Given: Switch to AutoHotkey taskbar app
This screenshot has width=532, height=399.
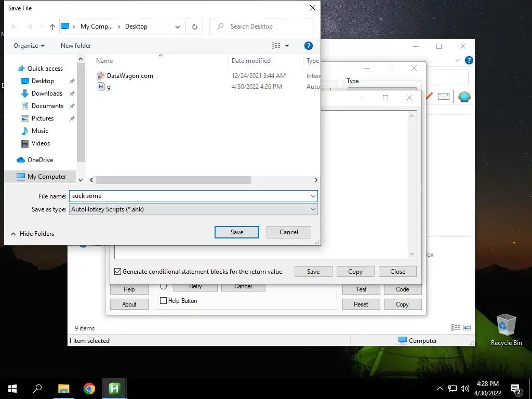Looking at the screenshot, I should [x=115, y=389].
